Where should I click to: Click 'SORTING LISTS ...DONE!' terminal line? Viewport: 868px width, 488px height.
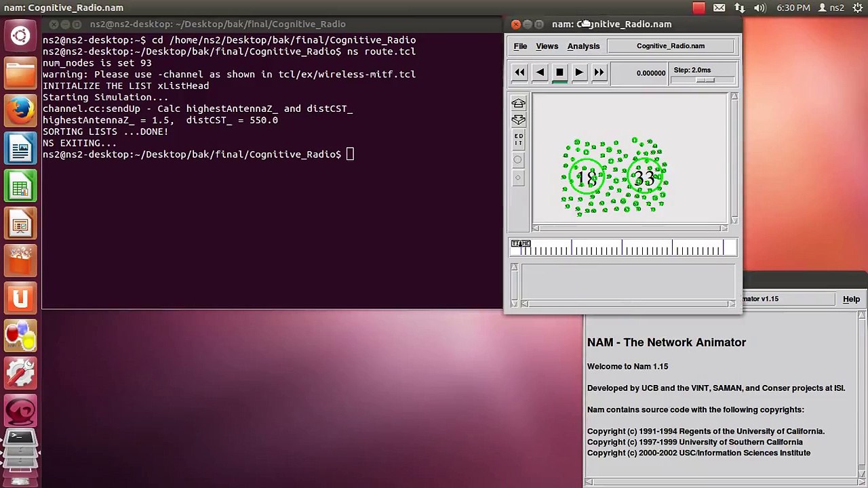(x=105, y=131)
